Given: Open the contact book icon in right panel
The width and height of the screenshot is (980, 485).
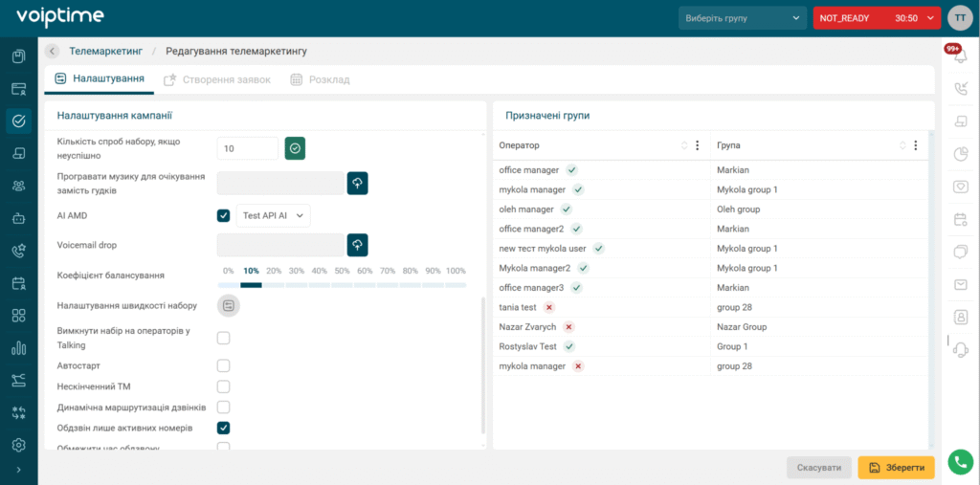Looking at the screenshot, I should (x=961, y=317).
